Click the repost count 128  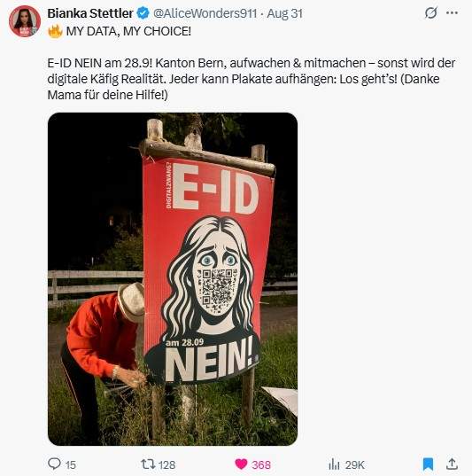tap(166, 464)
